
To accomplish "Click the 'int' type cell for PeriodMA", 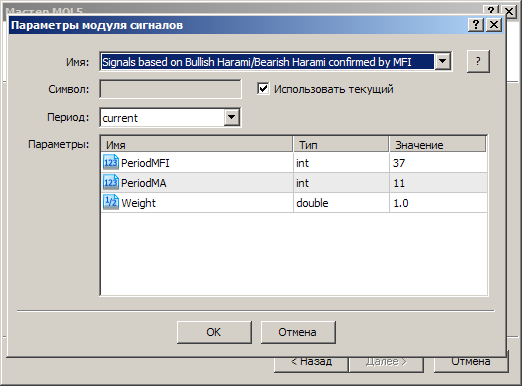I will tap(341, 183).
